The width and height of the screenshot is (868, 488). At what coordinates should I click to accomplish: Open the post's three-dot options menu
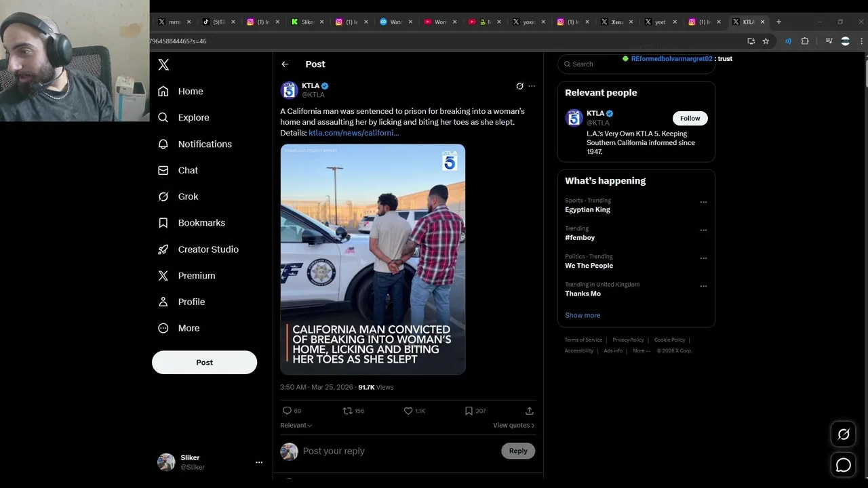click(x=532, y=86)
